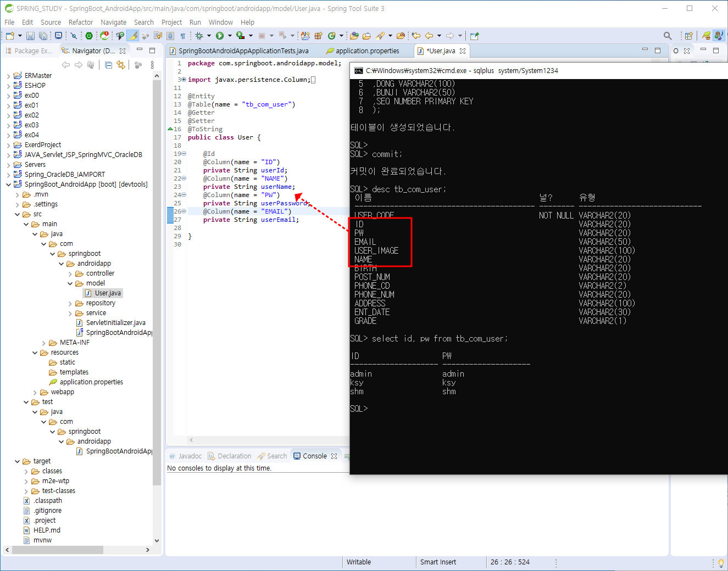Viewport: 728px width, 571px height.
Task: Save the current file with the Save icon
Action: 30,36
